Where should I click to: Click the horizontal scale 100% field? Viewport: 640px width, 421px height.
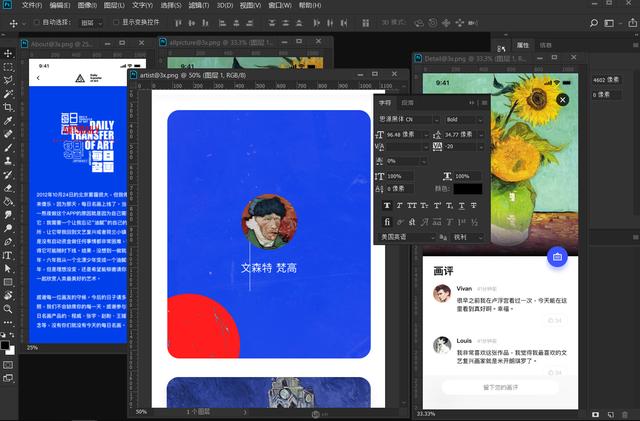point(468,176)
